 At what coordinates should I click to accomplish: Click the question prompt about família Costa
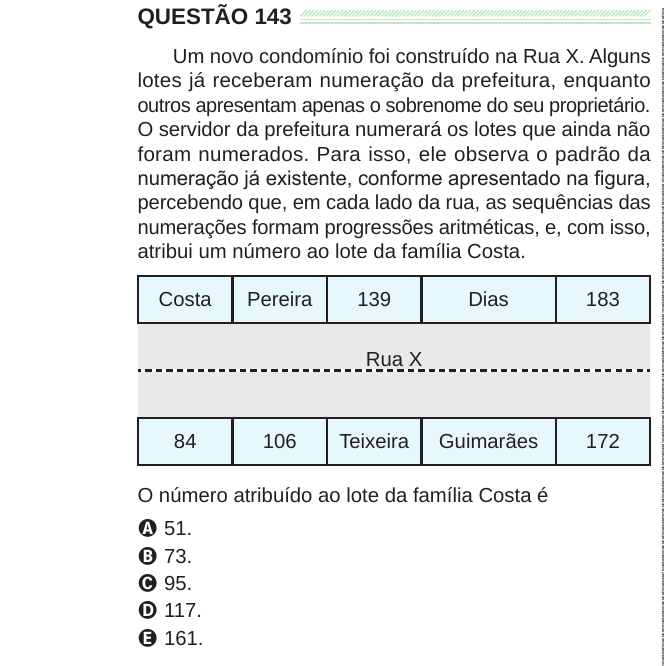point(343,496)
